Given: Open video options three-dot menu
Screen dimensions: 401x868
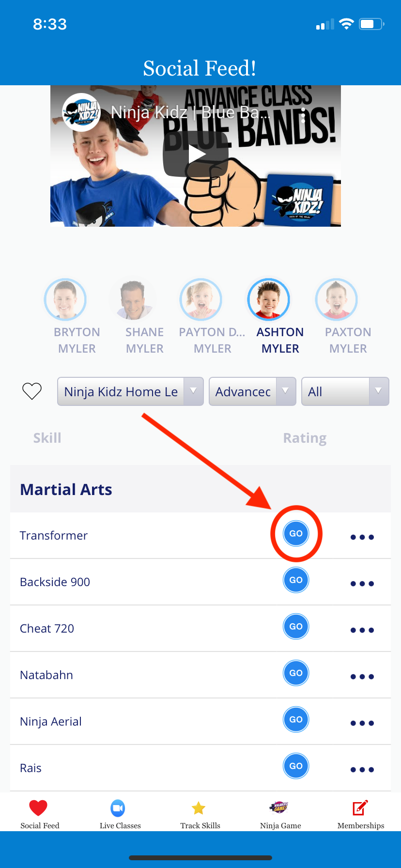Looking at the screenshot, I should [x=303, y=115].
